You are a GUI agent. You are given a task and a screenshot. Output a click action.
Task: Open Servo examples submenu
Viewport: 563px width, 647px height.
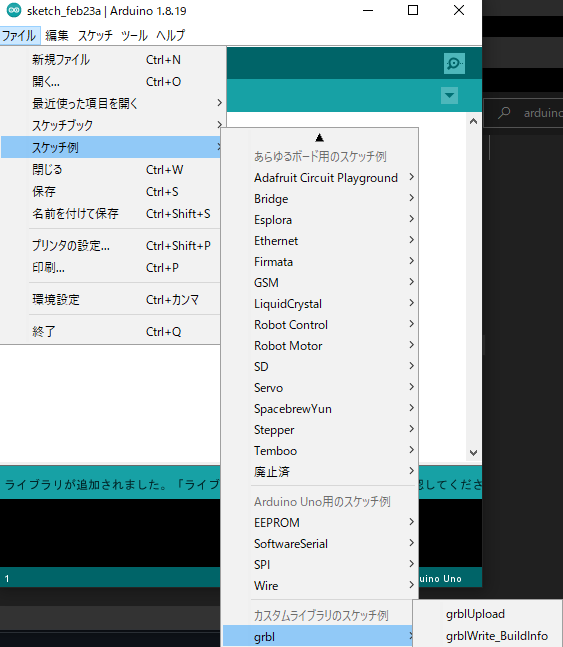coord(320,388)
